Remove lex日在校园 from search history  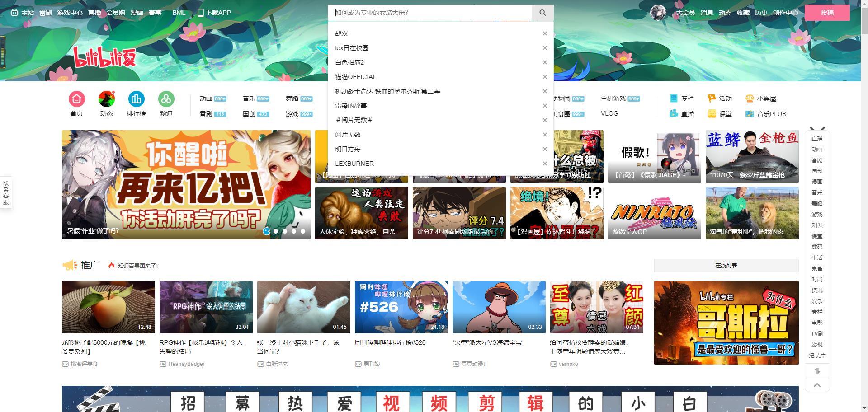point(545,48)
